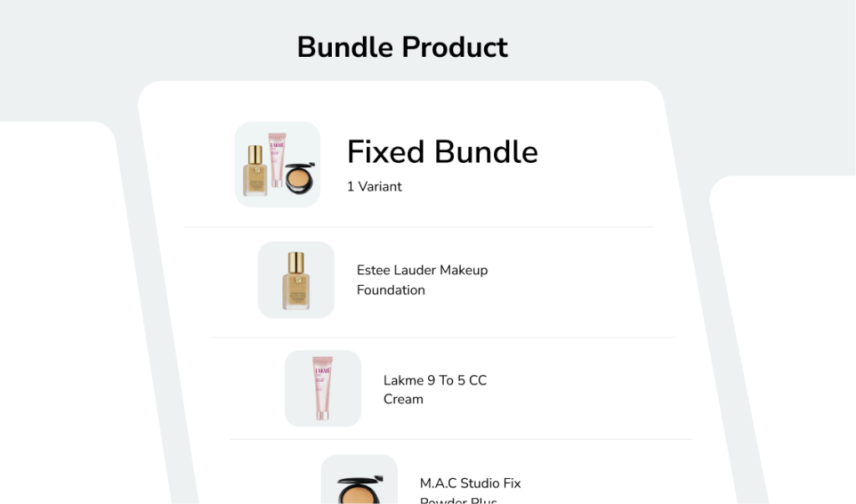Viewport: 856px width, 504px height.
Task: Click the Fixed Bundle thumbnail image
Action: tap(277, 163)
